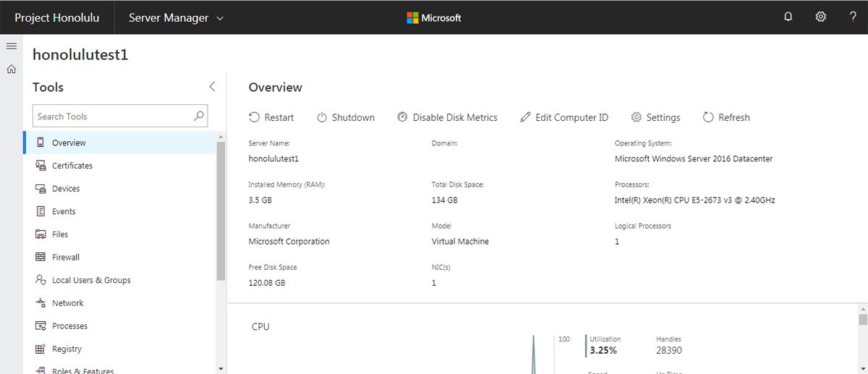Click the tools list scroll-up arrow

221,137
